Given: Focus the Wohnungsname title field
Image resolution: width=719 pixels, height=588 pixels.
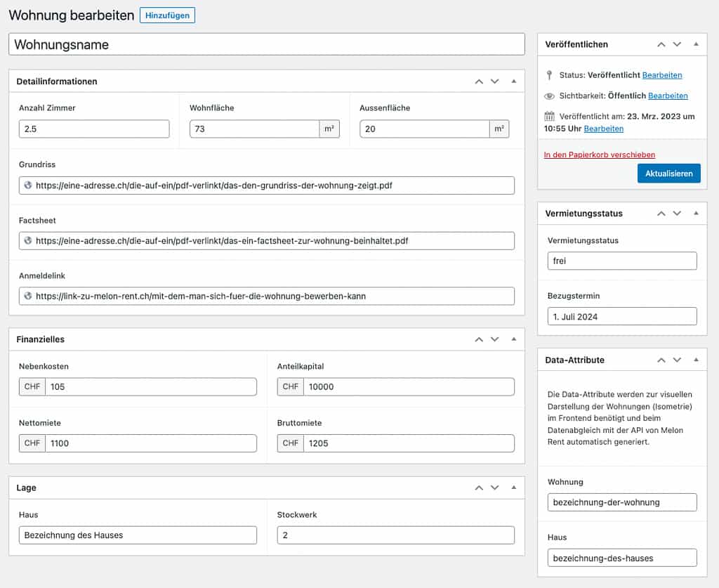Looking at the screenshot, I should 267,44.
